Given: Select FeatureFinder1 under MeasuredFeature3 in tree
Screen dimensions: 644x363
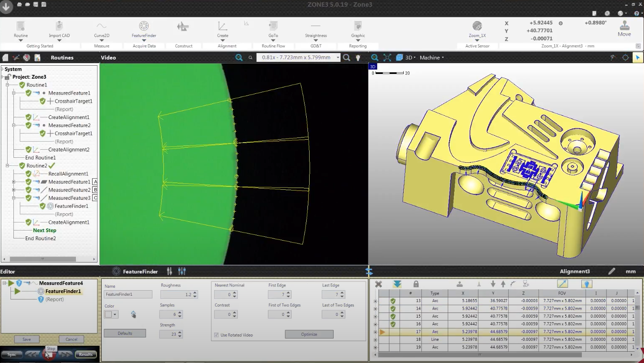Looking at the screenshot, I should (71, 206).
